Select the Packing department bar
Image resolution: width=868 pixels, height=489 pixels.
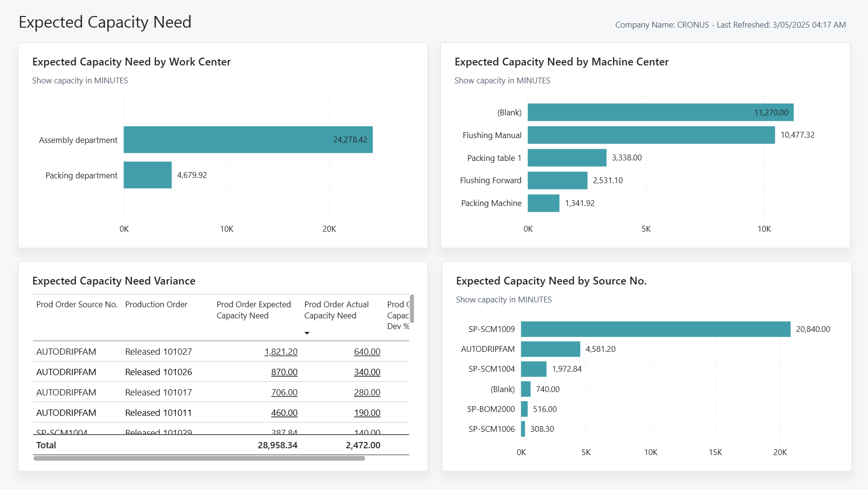click(x=147, y=175)
